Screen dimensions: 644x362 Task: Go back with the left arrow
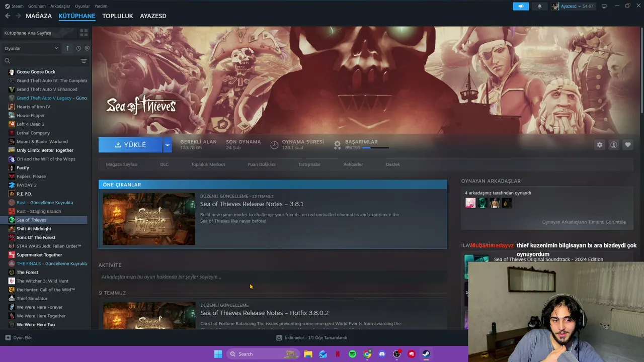(8, 16)
